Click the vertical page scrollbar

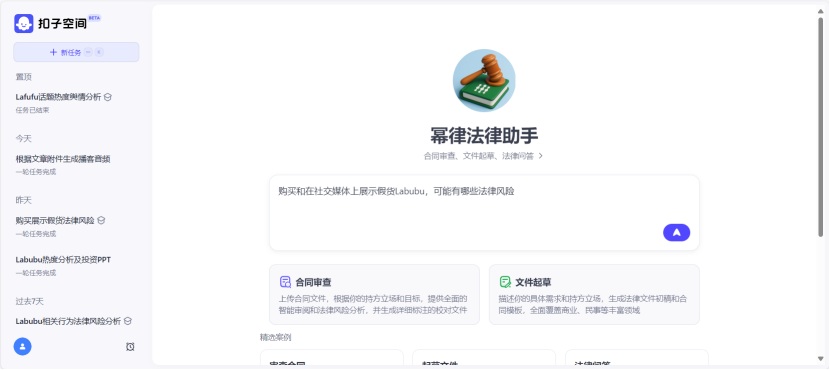(821, 127)
